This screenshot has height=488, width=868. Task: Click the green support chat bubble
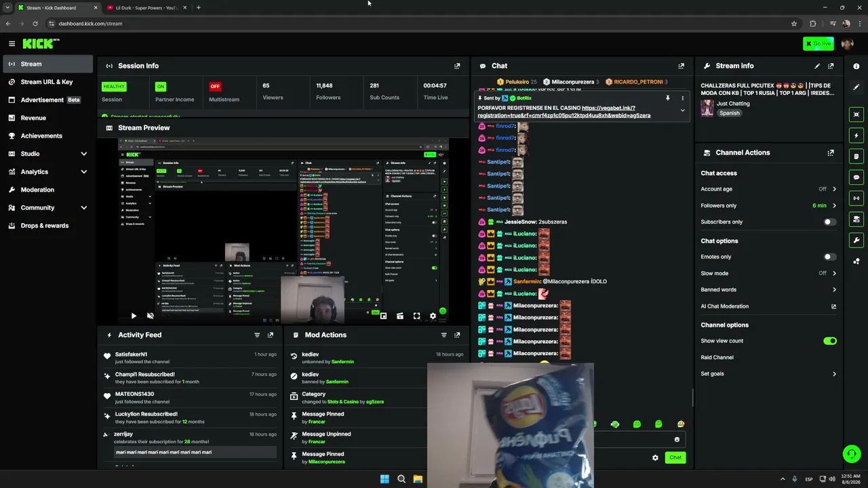click(x=852, y=454)
